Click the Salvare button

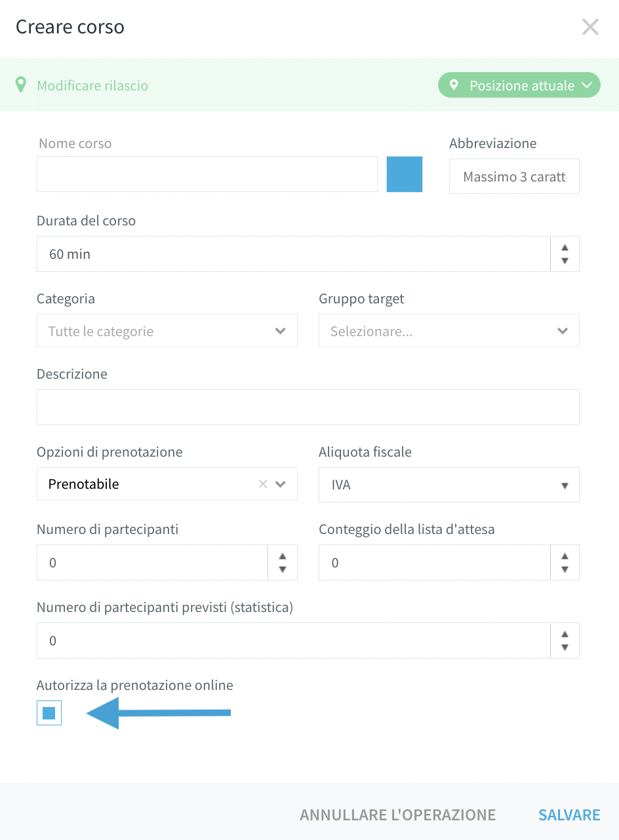point(569,814)
